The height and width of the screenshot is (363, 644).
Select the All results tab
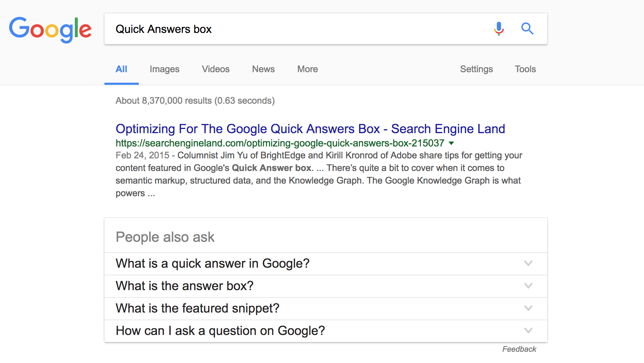click(x=121, y=69)
